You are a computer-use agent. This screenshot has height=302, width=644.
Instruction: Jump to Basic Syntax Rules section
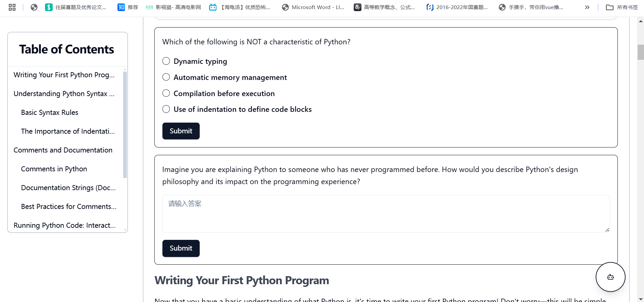pos(50,113)
